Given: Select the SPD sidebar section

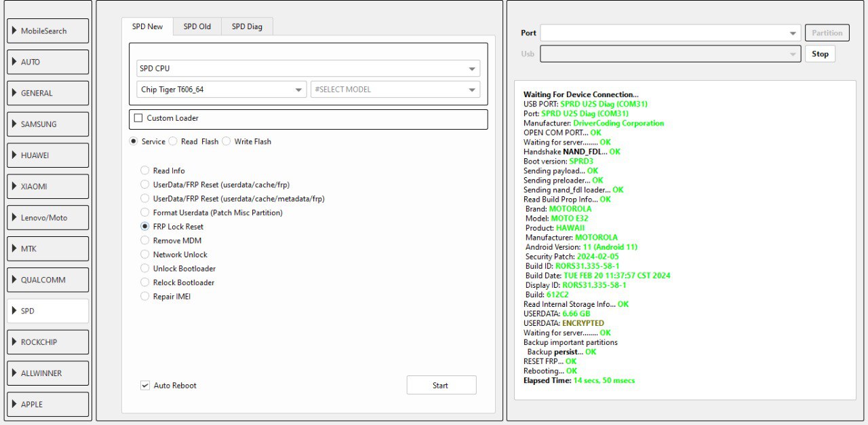Looking at the screenshot, I should (47, 311).
